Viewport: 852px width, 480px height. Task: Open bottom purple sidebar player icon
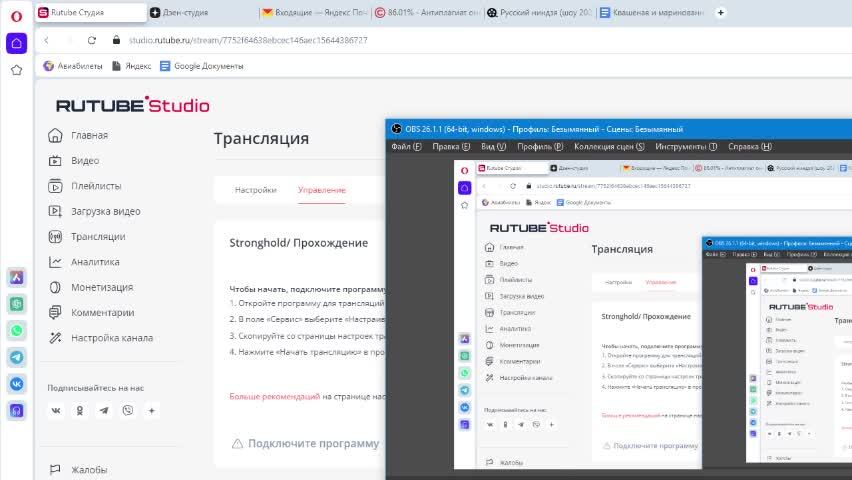tap(16, 410)
